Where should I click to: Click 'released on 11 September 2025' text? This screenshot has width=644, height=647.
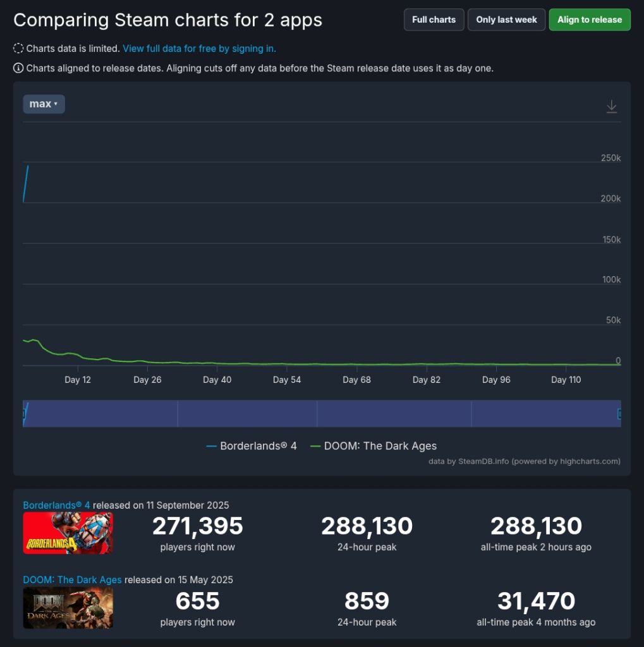[x=161, y=505]
